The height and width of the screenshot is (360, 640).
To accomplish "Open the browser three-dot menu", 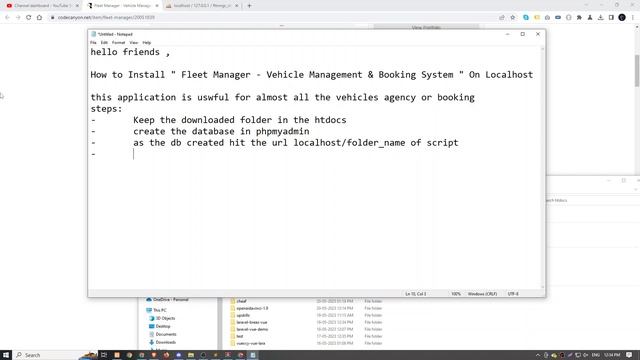I will (x=633, y=18).
